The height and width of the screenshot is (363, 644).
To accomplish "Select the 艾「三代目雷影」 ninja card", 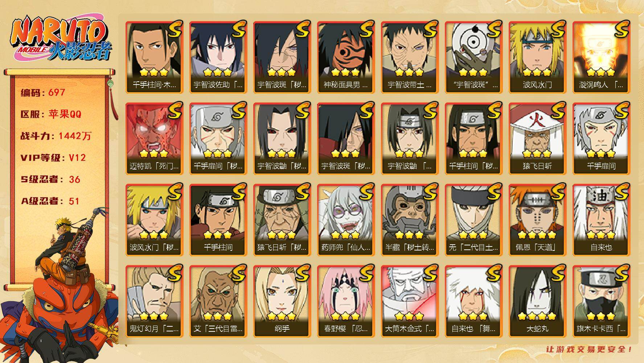I will 218,301.
